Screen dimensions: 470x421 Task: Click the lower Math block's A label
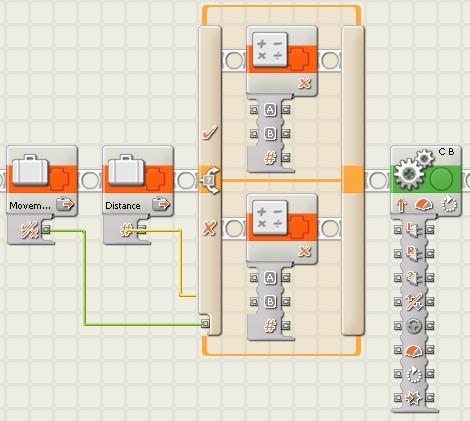tap(270, 278)
